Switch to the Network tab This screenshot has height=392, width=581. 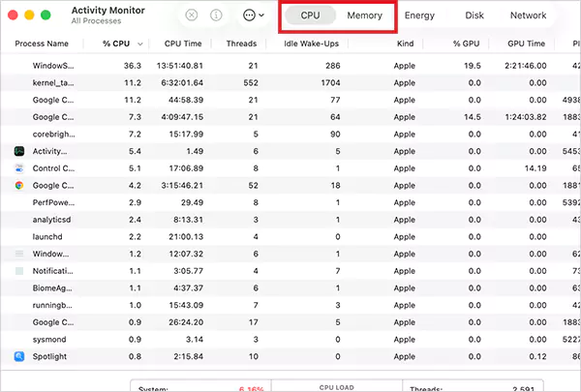tap(528, 15)
